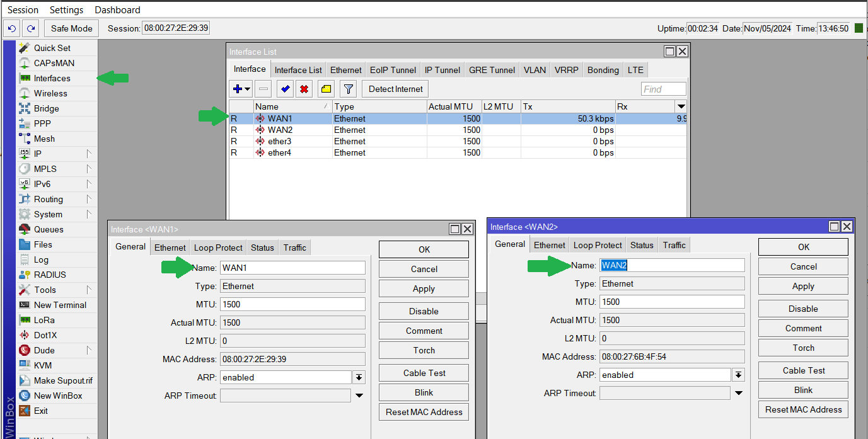The image size is (868, 439).
Task: Disable the selected interface with the red X
Action: coord(304,88)
